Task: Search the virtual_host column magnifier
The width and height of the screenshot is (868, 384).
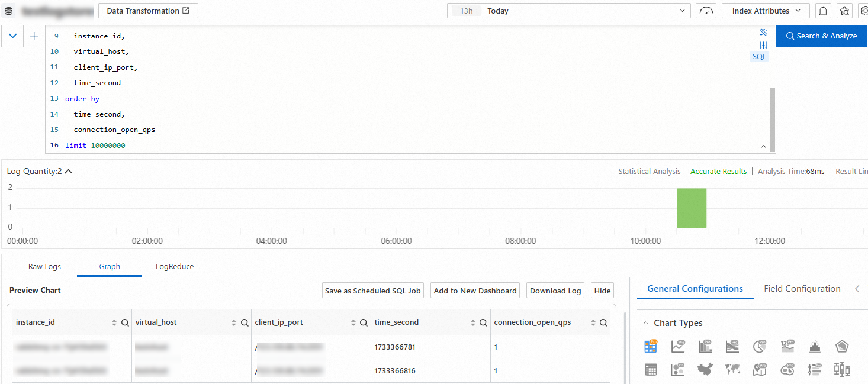Action: pos(245,322)
